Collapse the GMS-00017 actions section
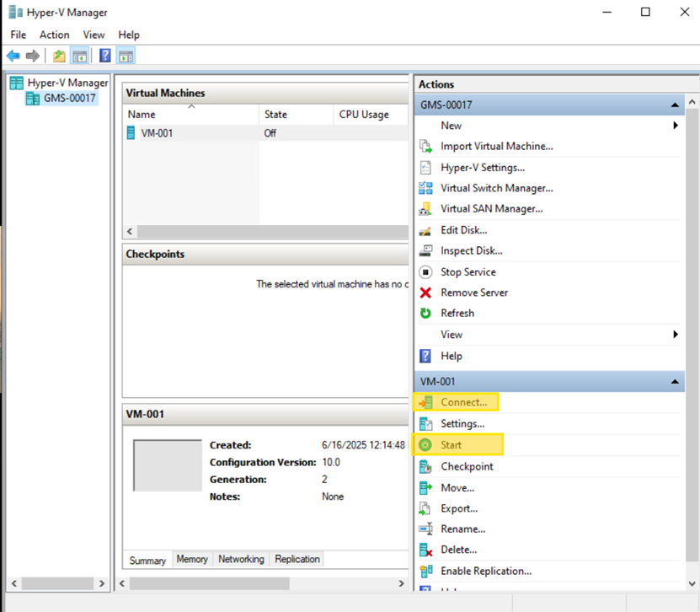The width and height of the screenshot is (700, 612). click(675, 105)
